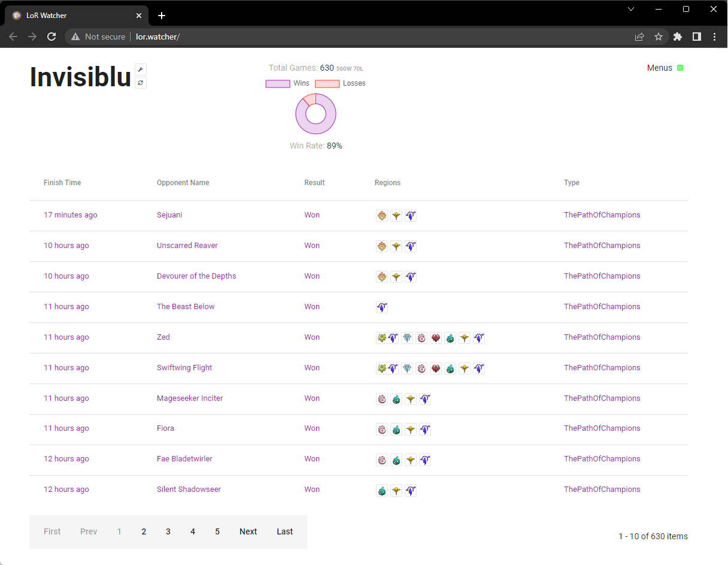Click the green Menus status indicator square
The height and width of the screenshot is (565, 728).
click(x=680, y=68)
